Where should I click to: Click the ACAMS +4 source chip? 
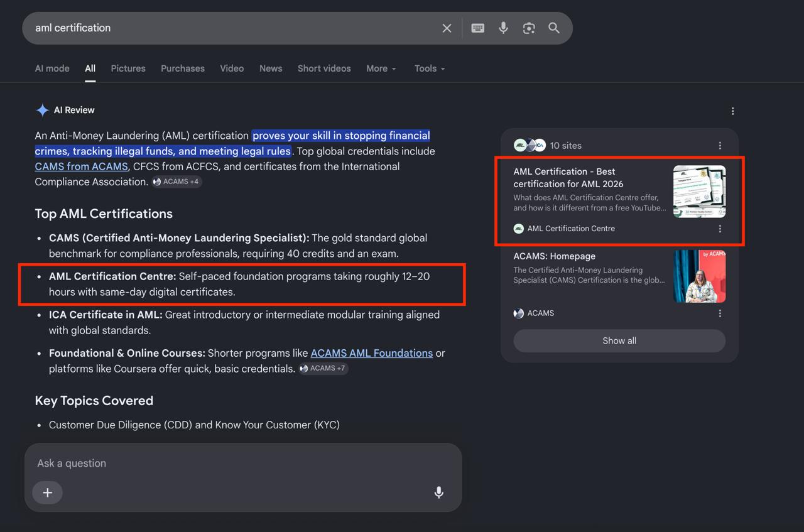pyautogui.click(x=177, y=182)
